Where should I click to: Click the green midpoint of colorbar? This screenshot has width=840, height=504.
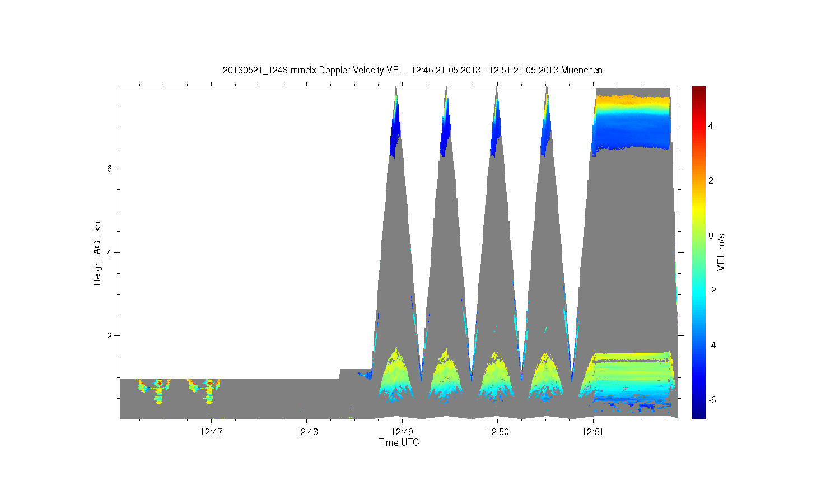(698, 252)
